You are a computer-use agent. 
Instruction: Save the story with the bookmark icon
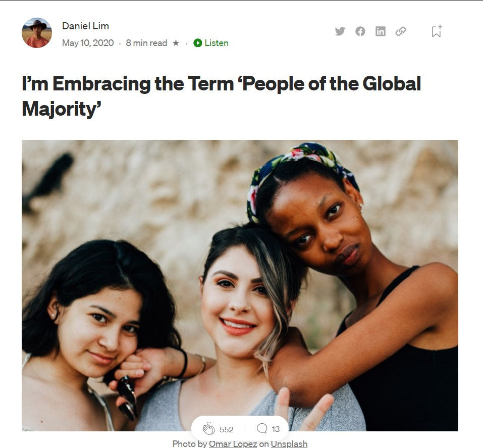(437, 31)
